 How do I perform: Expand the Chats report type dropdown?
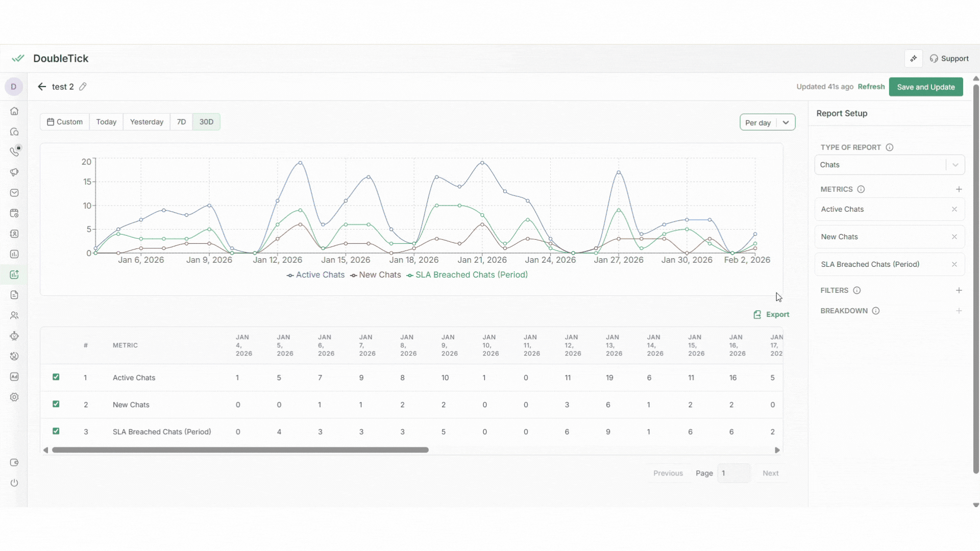pos(889,165)
